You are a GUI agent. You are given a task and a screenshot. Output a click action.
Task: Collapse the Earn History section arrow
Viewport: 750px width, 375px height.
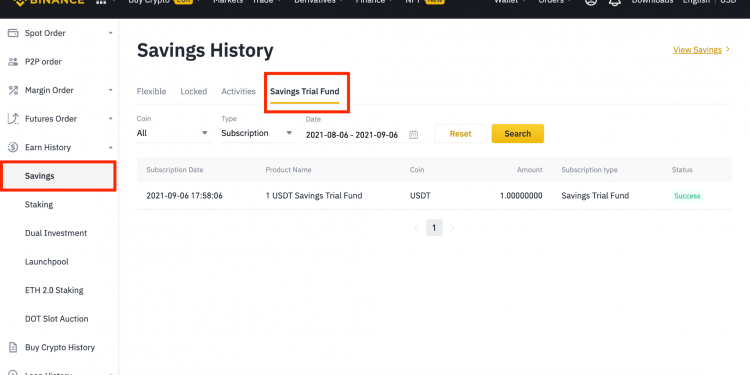(110, 147)
